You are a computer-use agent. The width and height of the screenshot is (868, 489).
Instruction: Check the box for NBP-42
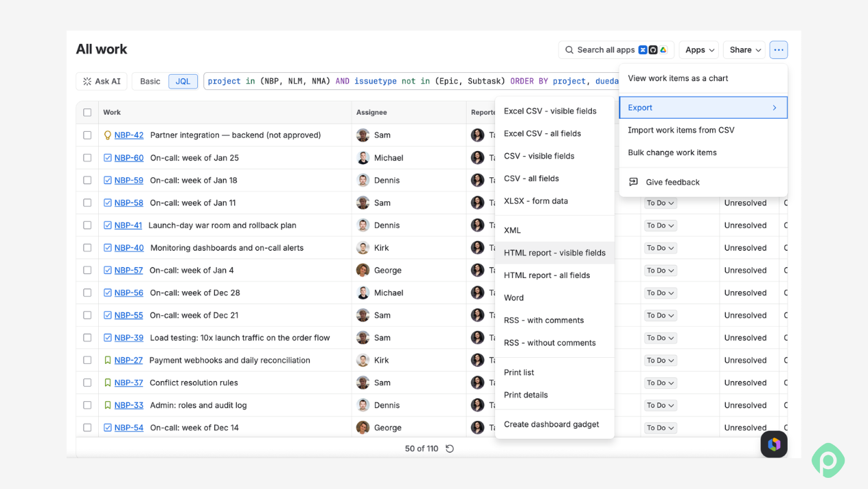pyautogui.click(x=87, y=135)
